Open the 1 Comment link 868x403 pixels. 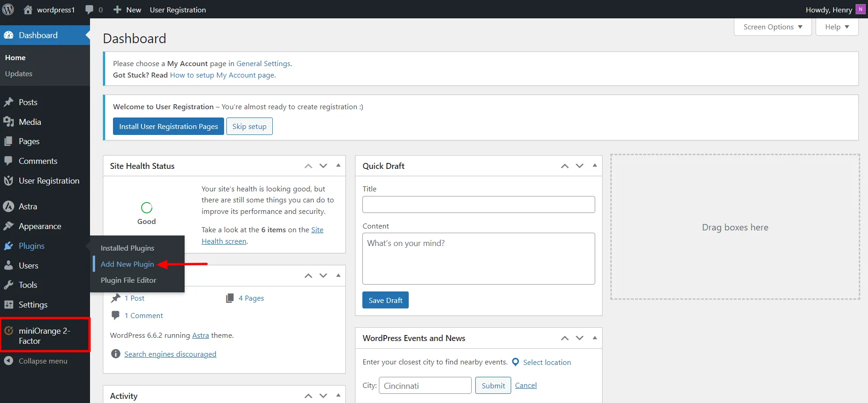(x=144, y=316)
